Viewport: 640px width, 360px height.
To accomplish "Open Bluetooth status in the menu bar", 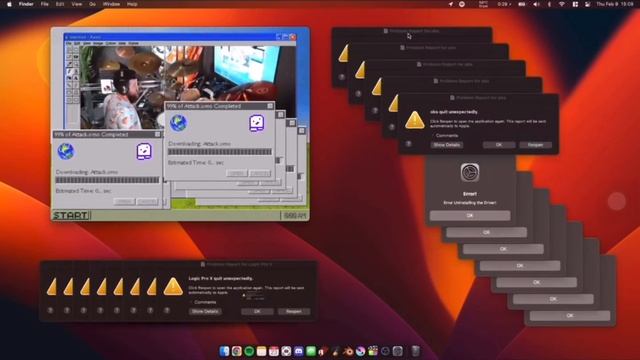I will click(x=549, y=4).
